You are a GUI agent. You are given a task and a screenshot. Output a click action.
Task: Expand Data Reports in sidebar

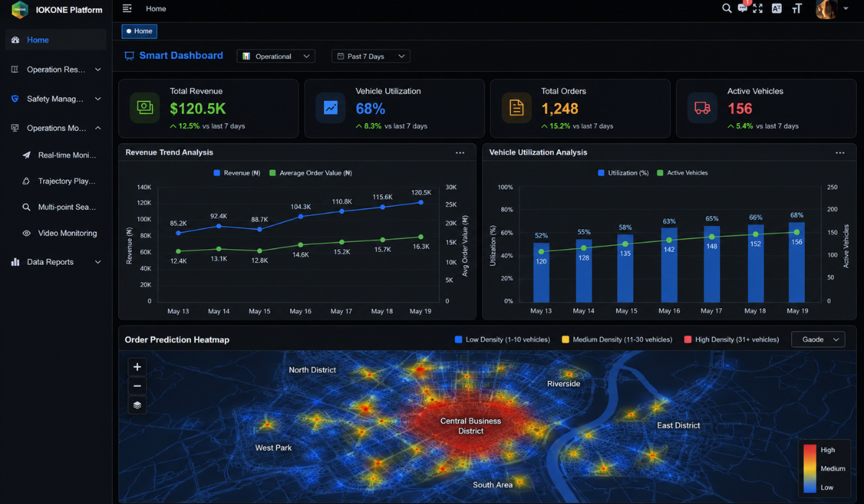(56, 262)
